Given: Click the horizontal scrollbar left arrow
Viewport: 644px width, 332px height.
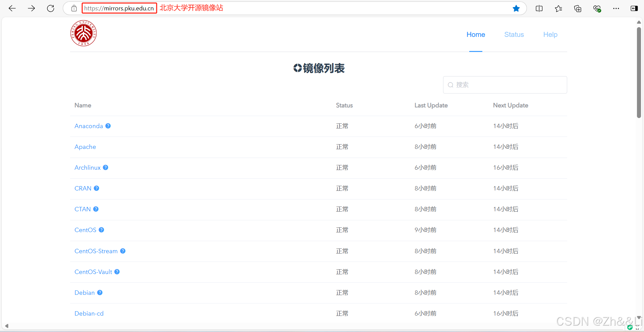Looking at the screenshot, I should pyautogui.click(x=6, y=326).
